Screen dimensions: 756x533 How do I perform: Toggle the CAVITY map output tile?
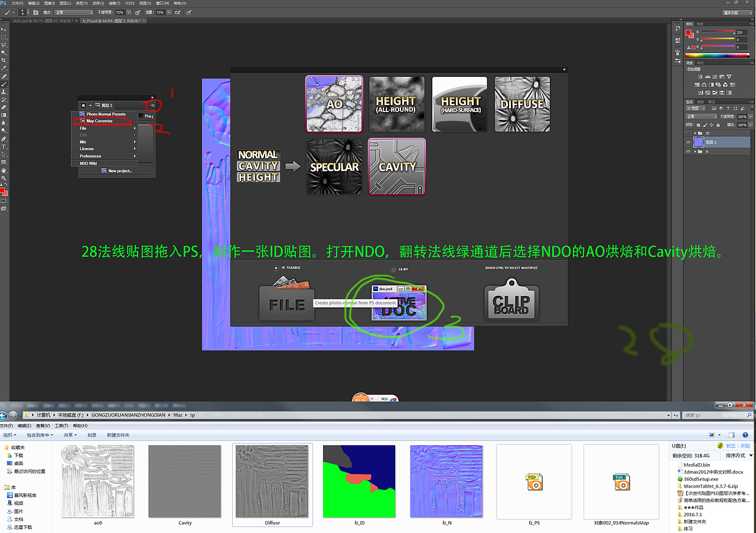point(397,166)
